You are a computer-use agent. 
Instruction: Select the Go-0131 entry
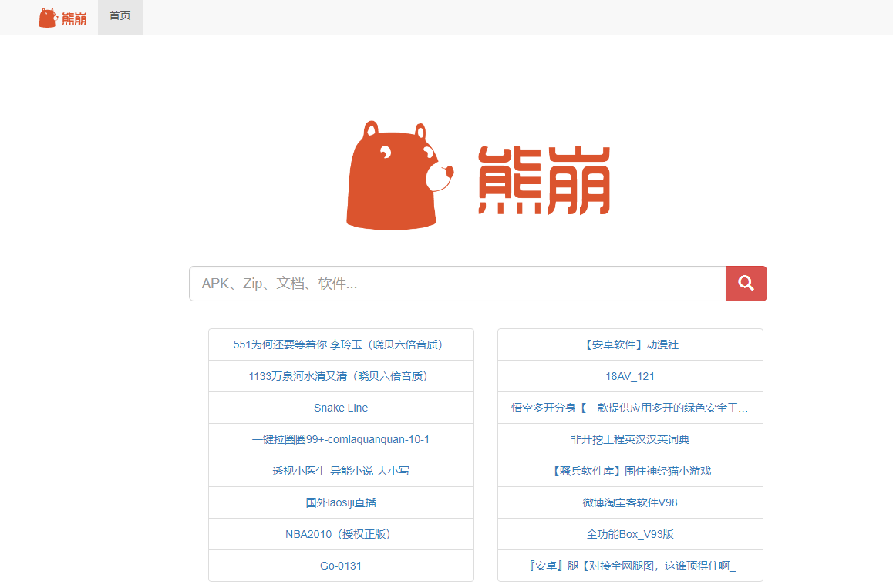[341, 566]
